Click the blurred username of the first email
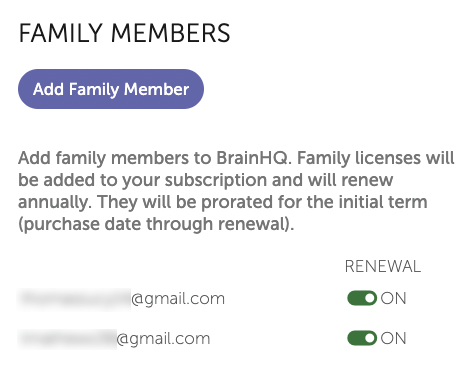 click(x=74, y=299)
